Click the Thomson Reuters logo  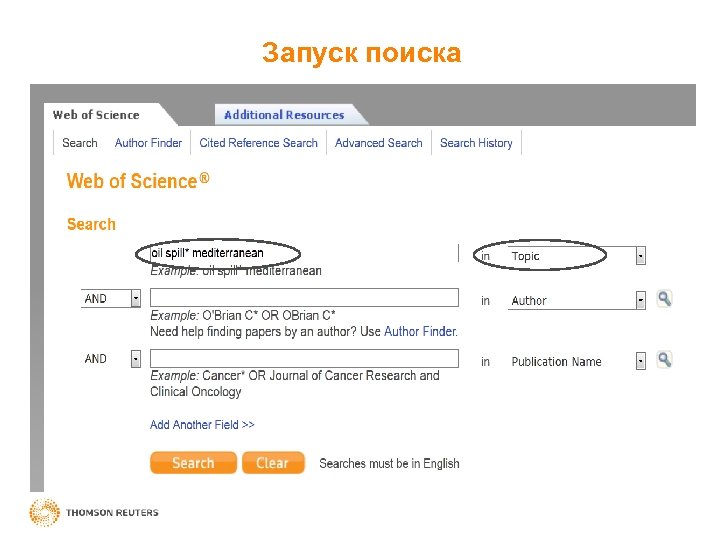point(94,512)
